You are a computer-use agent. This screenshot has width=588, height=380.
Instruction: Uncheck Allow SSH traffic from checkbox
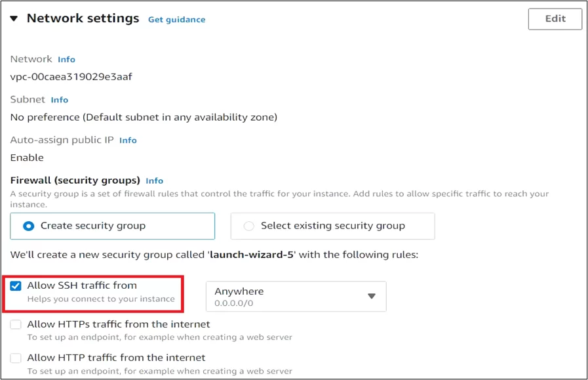(16, 286)
